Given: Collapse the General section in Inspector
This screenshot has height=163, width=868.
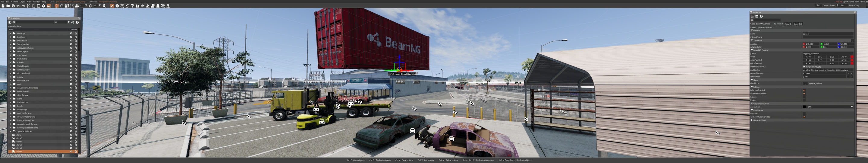Looking at the screenshot, I should click(x=752, y=30).
